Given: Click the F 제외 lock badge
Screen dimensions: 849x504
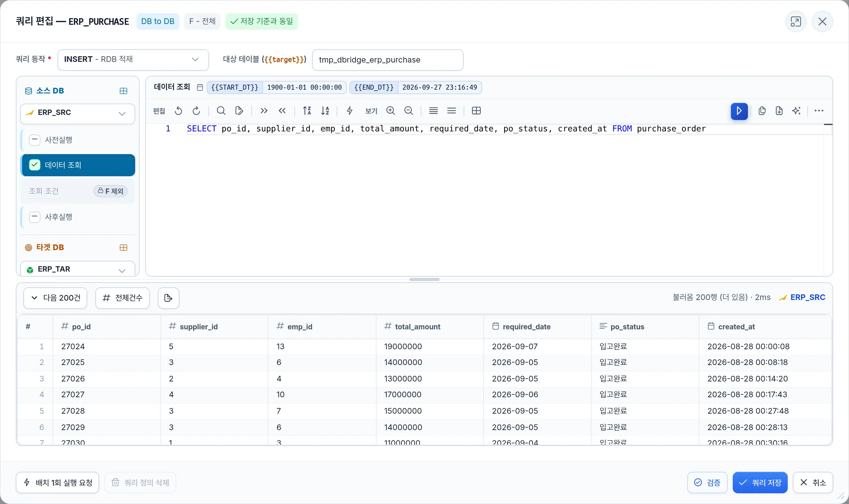Looking at the screenshot, I should (x=111, y=191).
